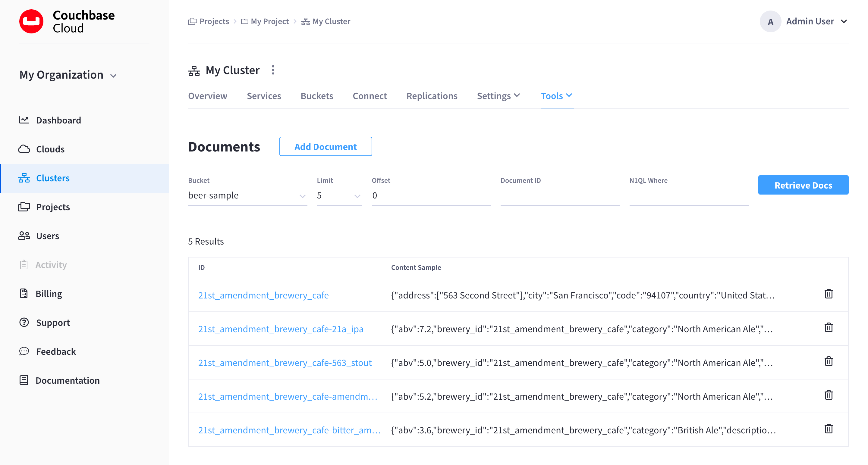Click the Clouds cloud icon in sidebar
Image resolution: width=868 pixels, height=465 pixels.
tap(24, 149)
